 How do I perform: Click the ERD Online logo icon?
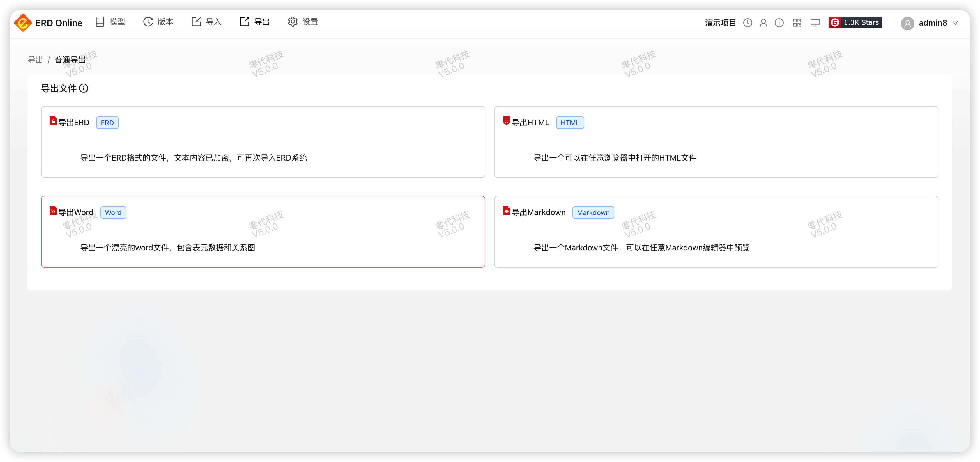[x=22, y=23]
